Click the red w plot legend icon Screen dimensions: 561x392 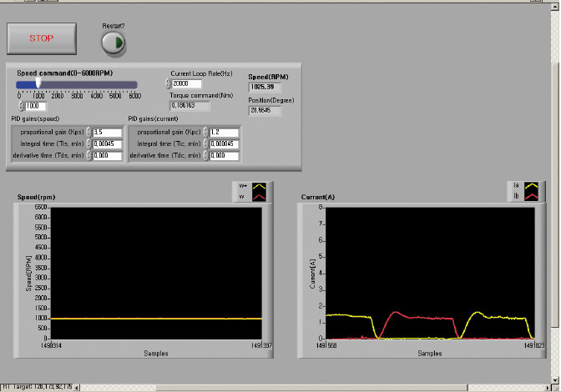[259, 197]
